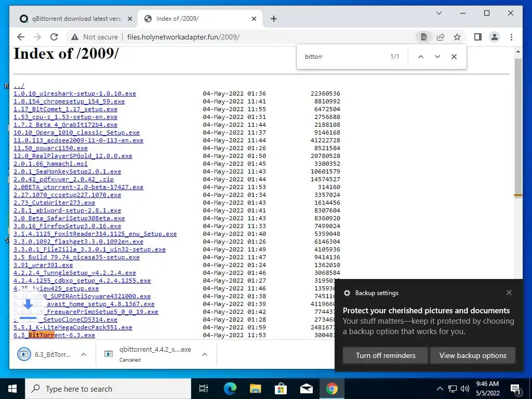Download 2.0.1.66_hamachi.msi
This screenshot has height=399, width=532.
pos(50,164)
